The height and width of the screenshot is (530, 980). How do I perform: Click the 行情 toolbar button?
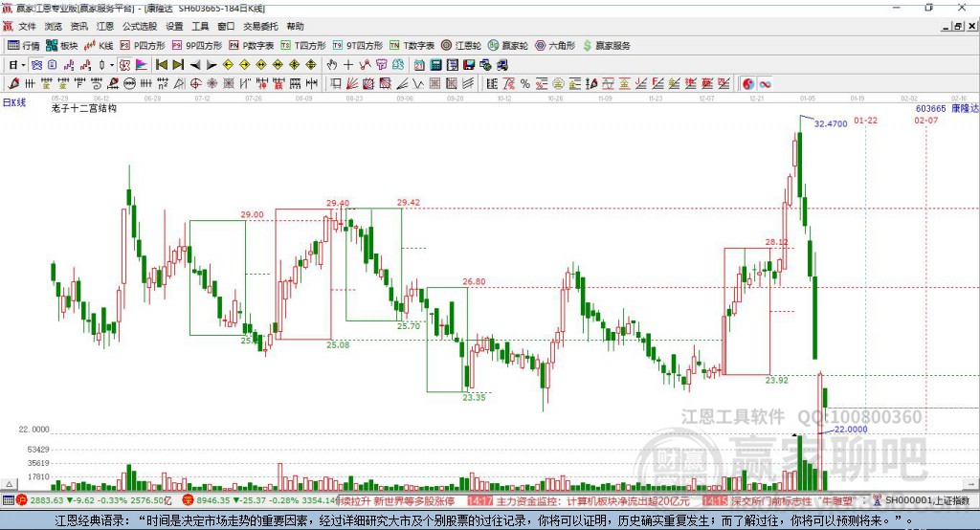24,46
